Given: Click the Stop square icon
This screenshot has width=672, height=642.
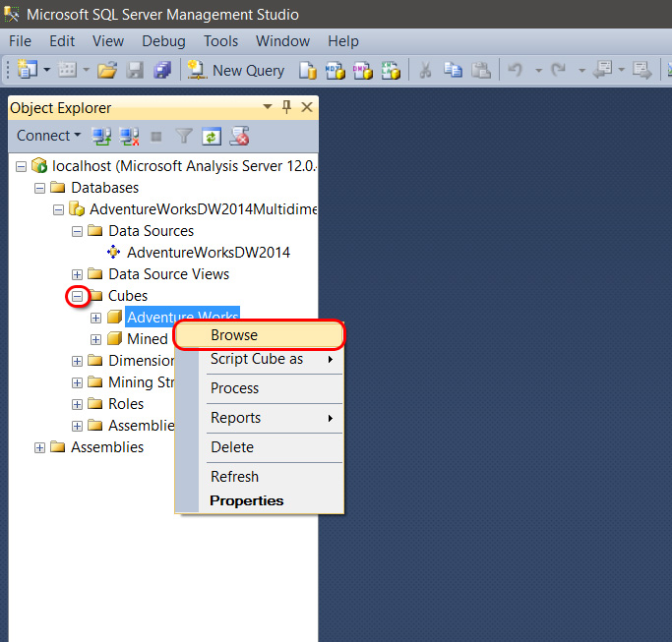Looking at the screenshot, I should (x=156, y=137).
